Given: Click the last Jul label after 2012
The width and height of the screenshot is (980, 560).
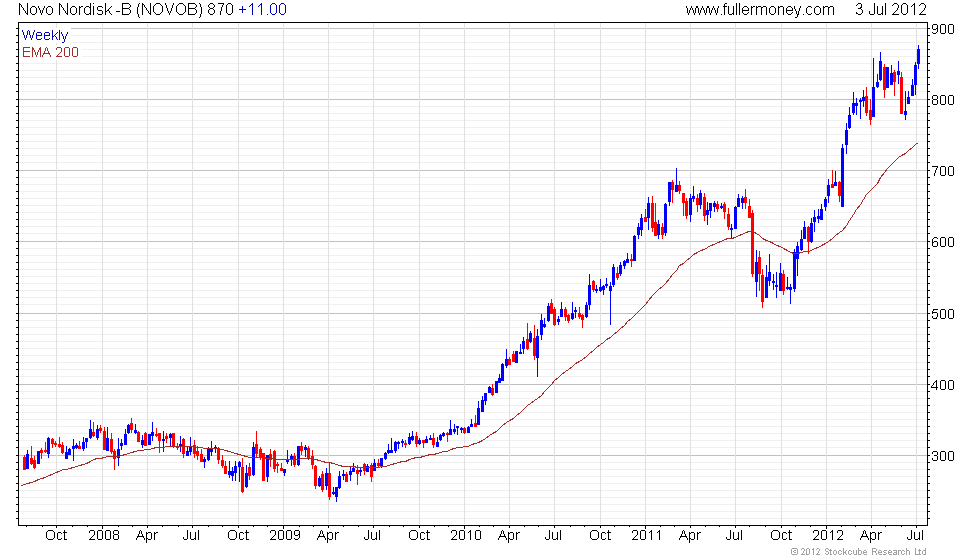Looking at the screenshot, I should [x=916, y=536].
